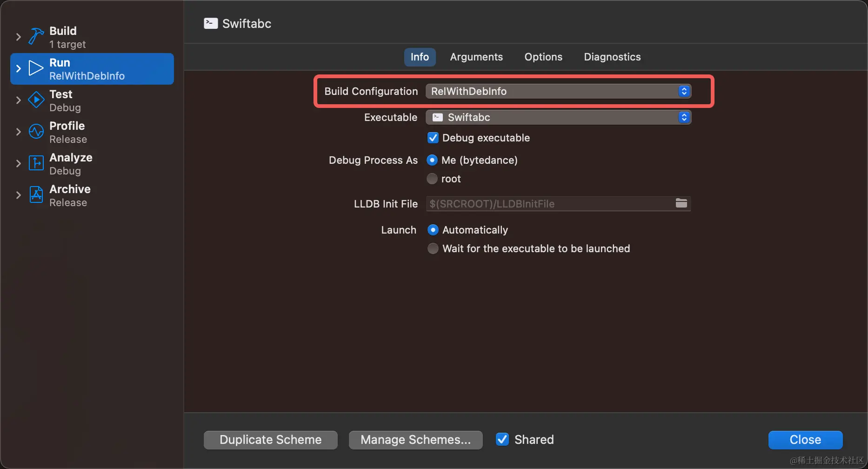Click the Duplicate Scheme button
The height and width of the screenshot is (469, 868).
[271, 440]
